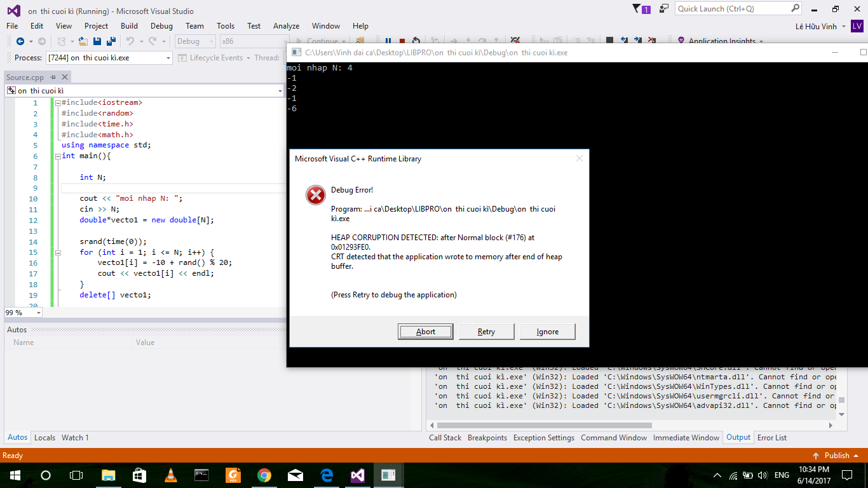
Task: Collapse the for loop at line 15
Action: point(57,252)
